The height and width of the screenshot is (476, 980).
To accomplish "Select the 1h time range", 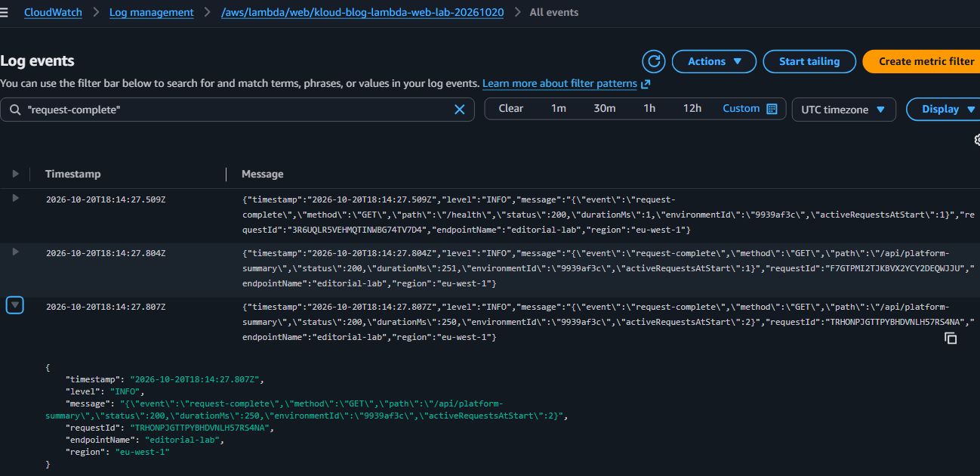I will (649, 109).
